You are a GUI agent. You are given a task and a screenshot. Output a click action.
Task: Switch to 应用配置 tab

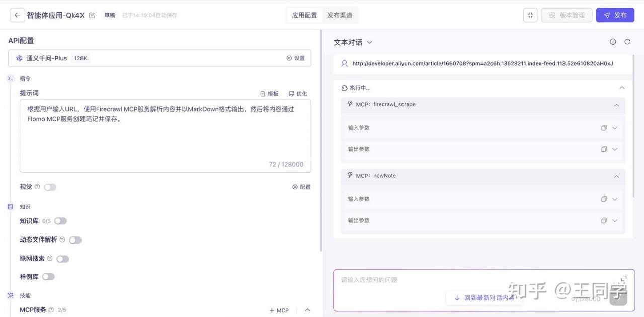pos(304,15)
